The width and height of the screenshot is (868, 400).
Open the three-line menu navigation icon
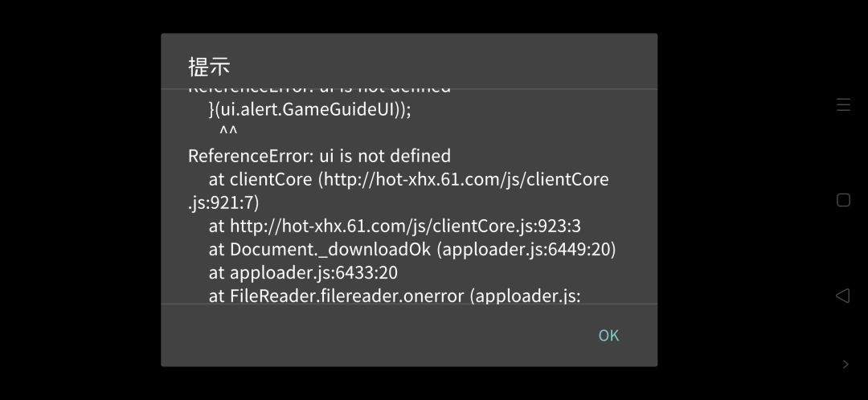[843, 104]
